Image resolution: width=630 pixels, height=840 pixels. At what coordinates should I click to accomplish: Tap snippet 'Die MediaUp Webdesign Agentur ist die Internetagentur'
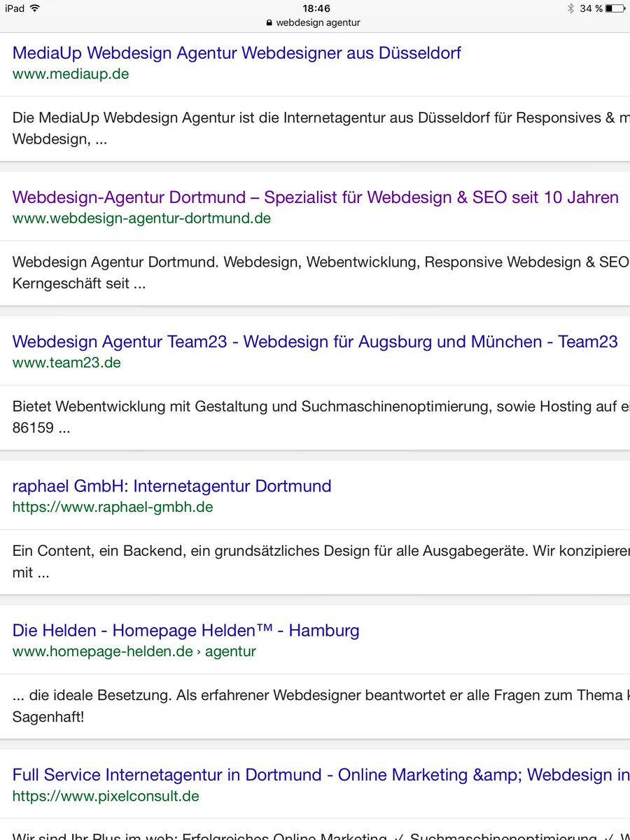[x=321, y=129]
